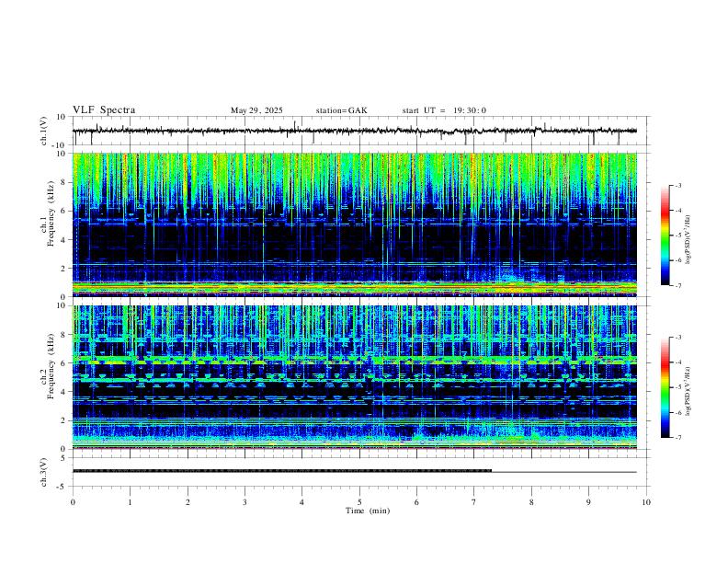Click the "Time (min)" axis label
This screenshot has height=563, width=728.
click(368, 511)
